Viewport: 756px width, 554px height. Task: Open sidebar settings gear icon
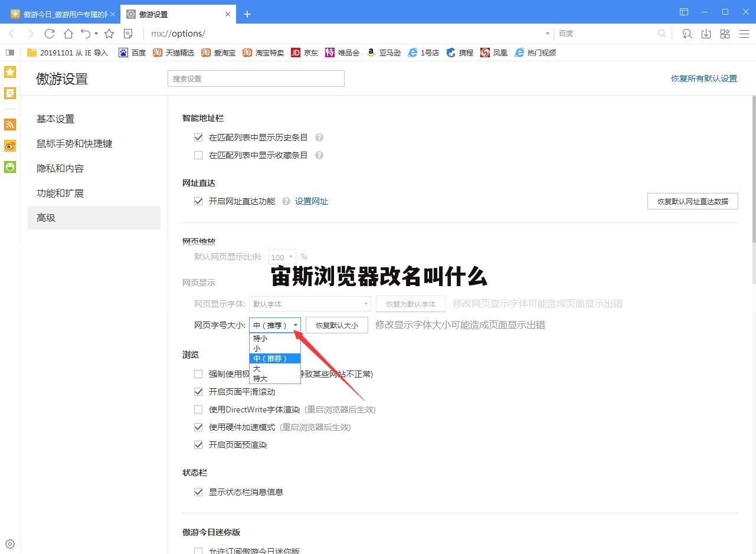tap(10, 544)
